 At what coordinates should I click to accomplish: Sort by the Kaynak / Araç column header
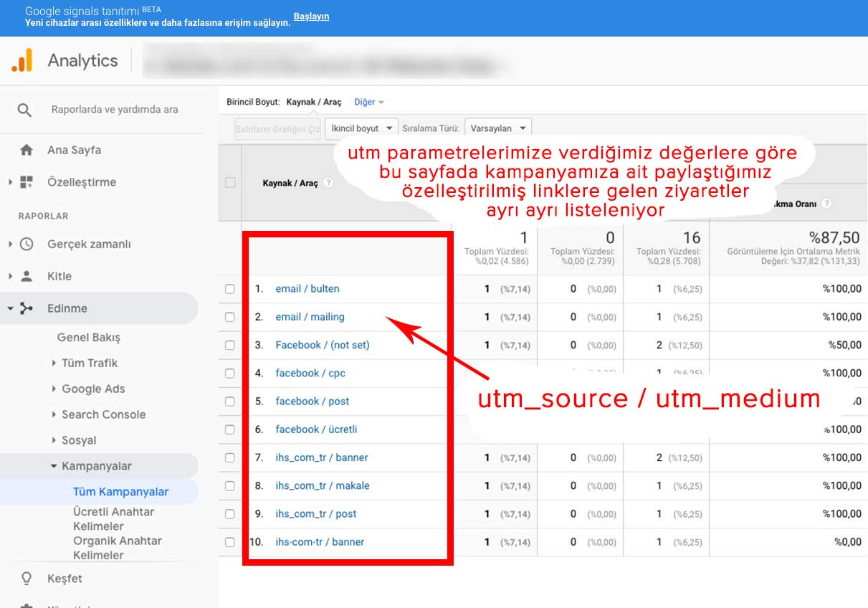[x=290, y=183]
